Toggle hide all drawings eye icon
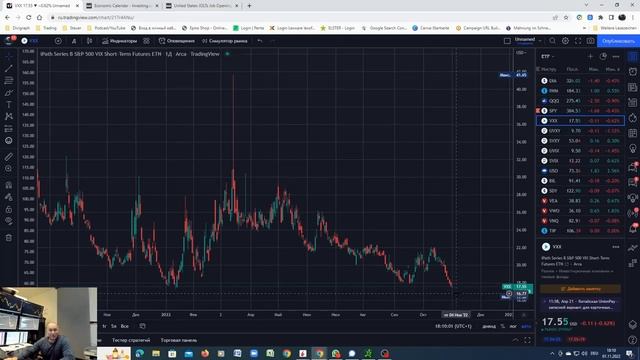This screenshot has height=360, width=640. tap(9, 221)
